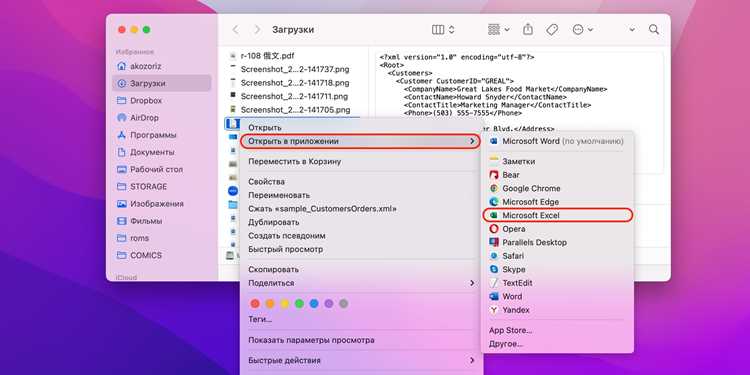Viewport: 750px width, 375px height.
Task: Open with Skype
Action: coord(557,270)
